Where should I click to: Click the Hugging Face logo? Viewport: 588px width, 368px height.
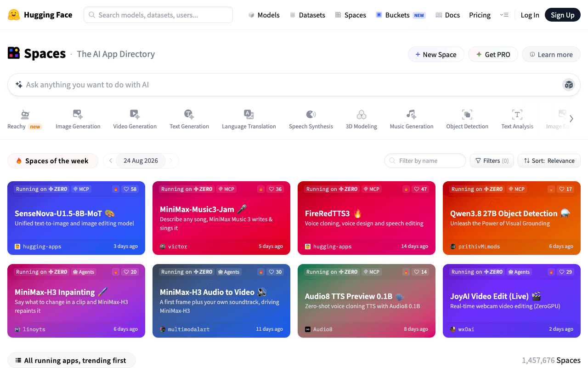coord(40,15)
